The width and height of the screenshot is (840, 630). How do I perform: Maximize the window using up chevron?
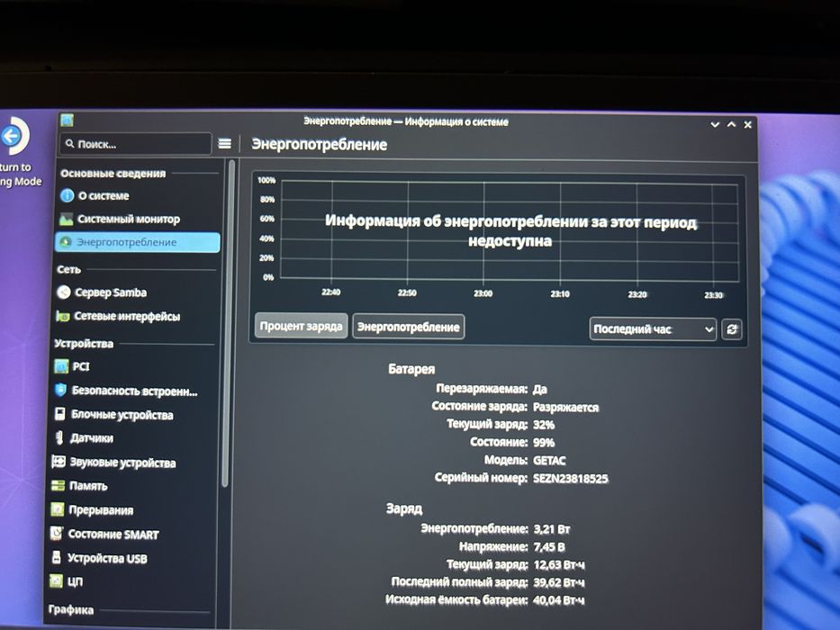(x=731, y=124)
